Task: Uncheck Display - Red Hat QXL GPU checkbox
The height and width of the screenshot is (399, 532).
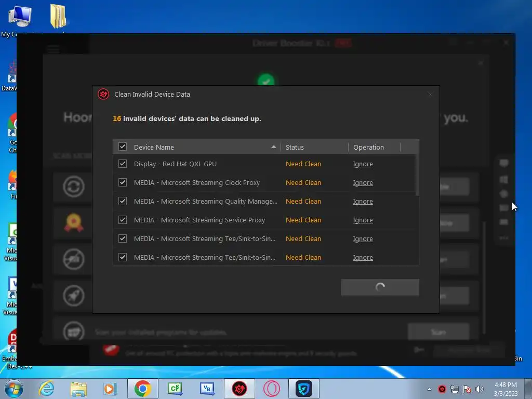Action: pos(123,164)
